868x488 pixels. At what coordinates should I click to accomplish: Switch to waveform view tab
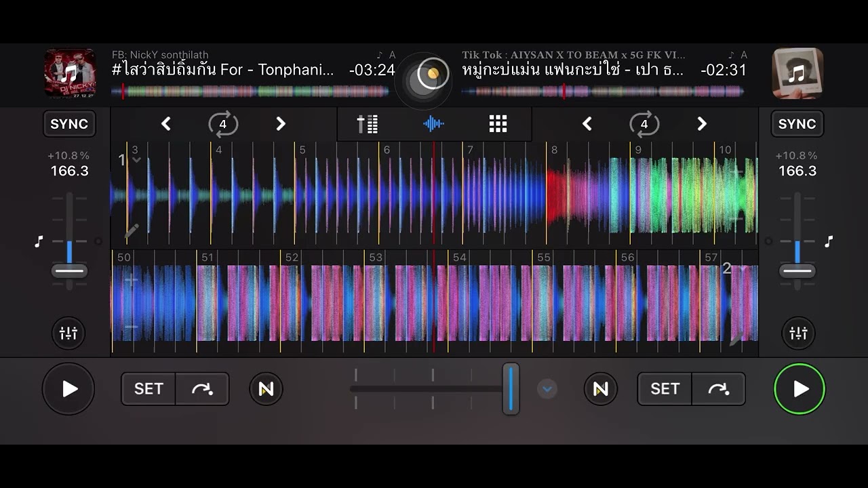coord(433,124)
